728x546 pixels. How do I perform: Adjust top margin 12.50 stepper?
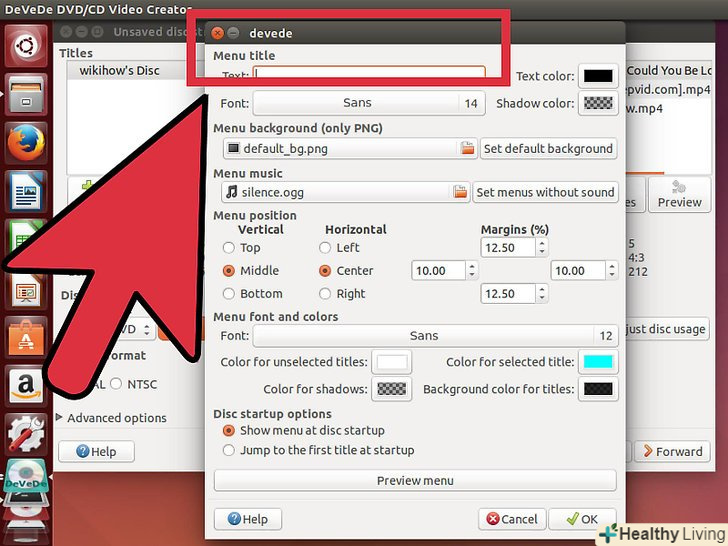coord(542,247)
